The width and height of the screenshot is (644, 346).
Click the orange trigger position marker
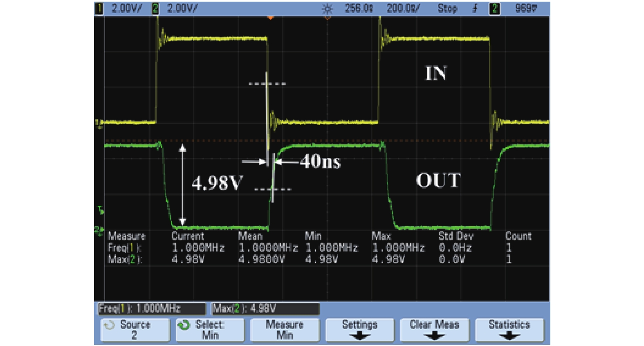coord(270,18)
